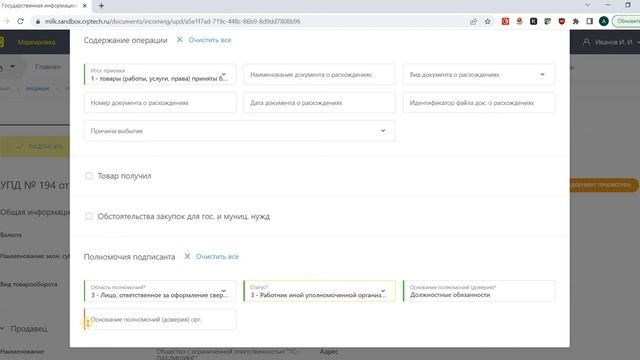The width and height of the screenshot is (640, 360).
Task: Click the Наименование документа о расхождениях field
Action: [x=319, y=75]
